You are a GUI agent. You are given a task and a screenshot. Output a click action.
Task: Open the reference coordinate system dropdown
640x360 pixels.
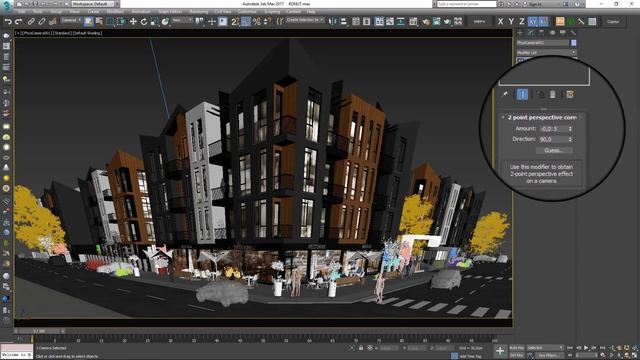tap(182, 20)
